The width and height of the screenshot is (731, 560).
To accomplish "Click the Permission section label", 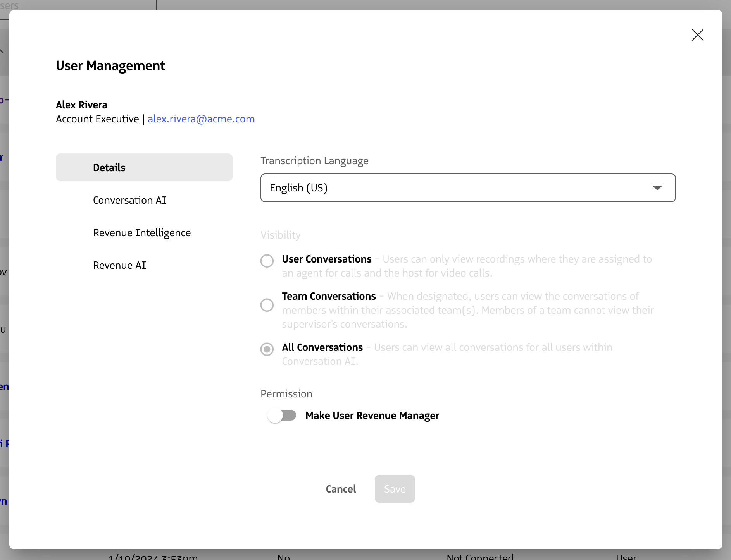I will (286, 393).
